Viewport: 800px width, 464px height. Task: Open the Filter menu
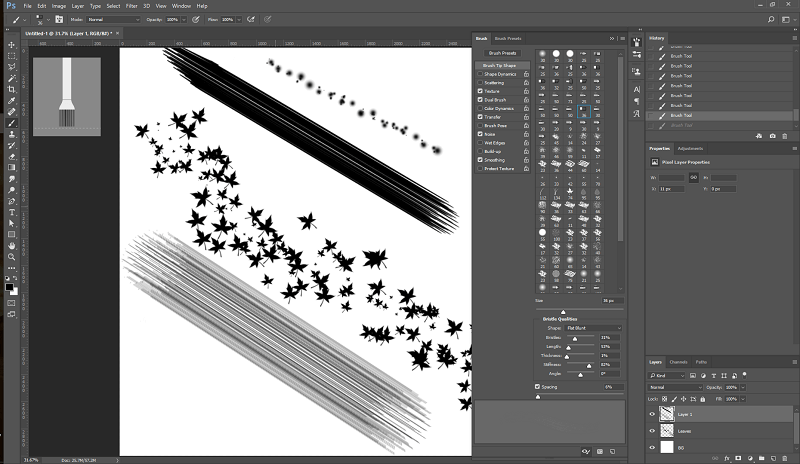coord(132,6)
